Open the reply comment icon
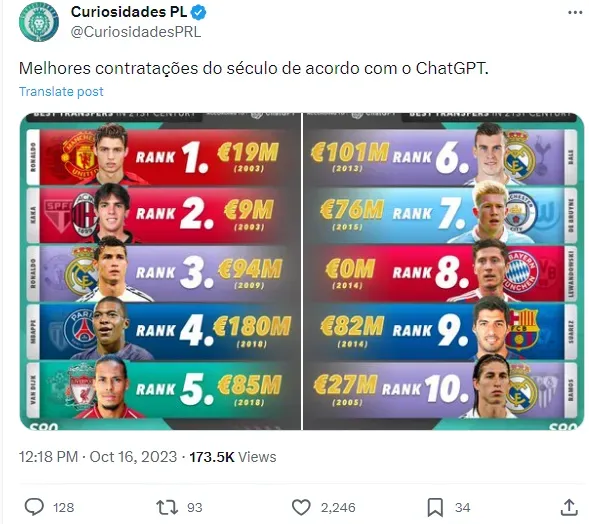589x524 pixels. (34, 507)
